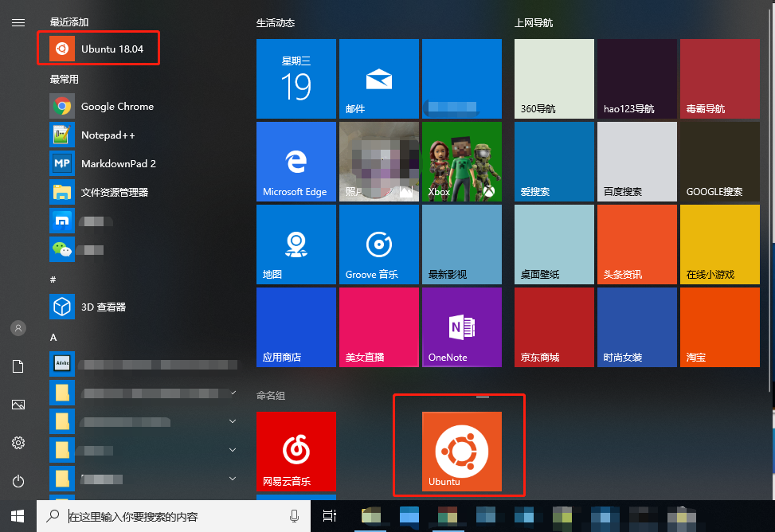Open the Groove 音乐 tile
The width and height of the screenshot is (775, 532).
tap(379, 244)
